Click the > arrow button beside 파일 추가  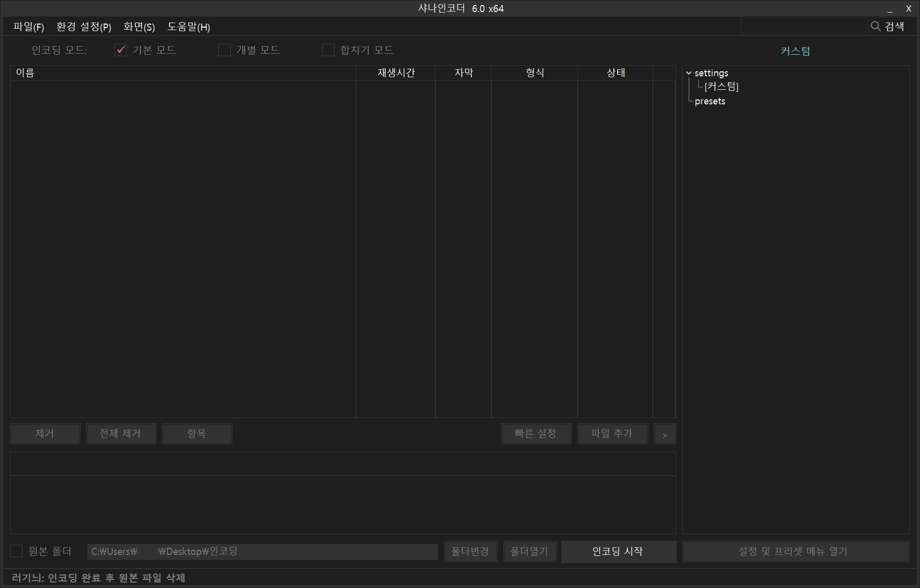665,434
